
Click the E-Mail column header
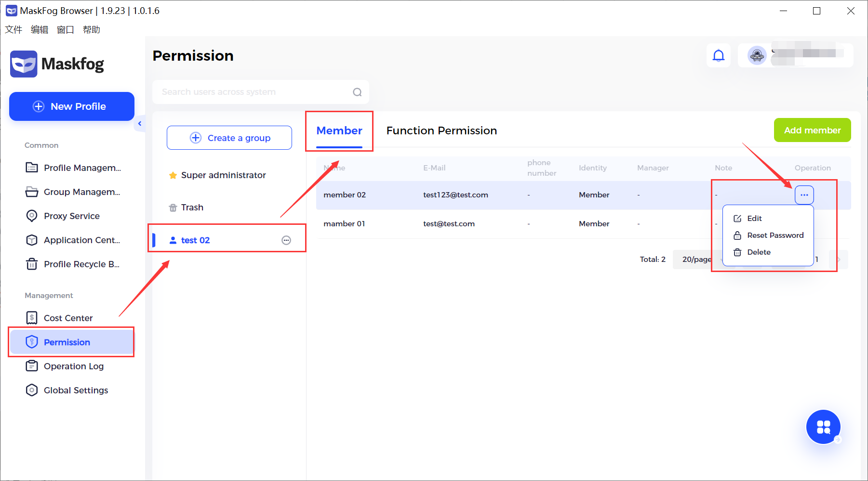click(x=434, y=168)
